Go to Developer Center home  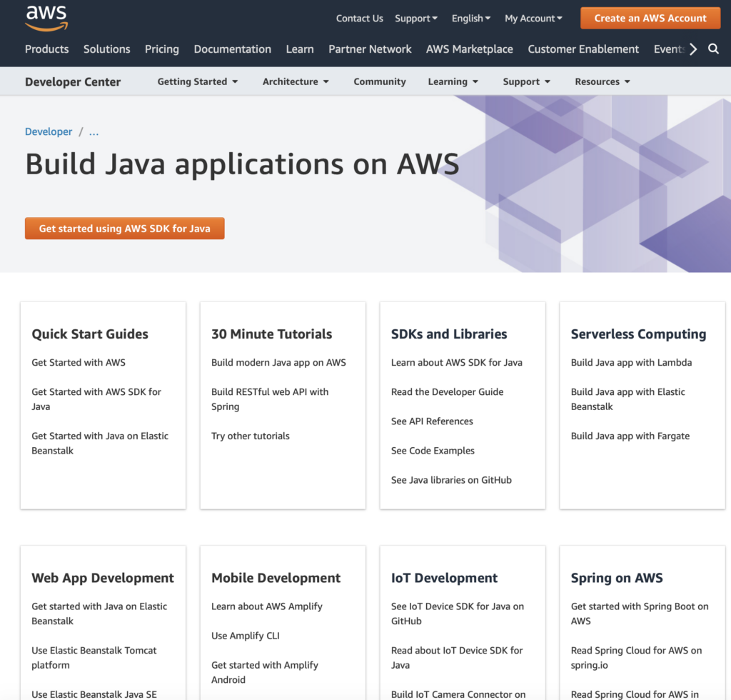pos(73,81)
